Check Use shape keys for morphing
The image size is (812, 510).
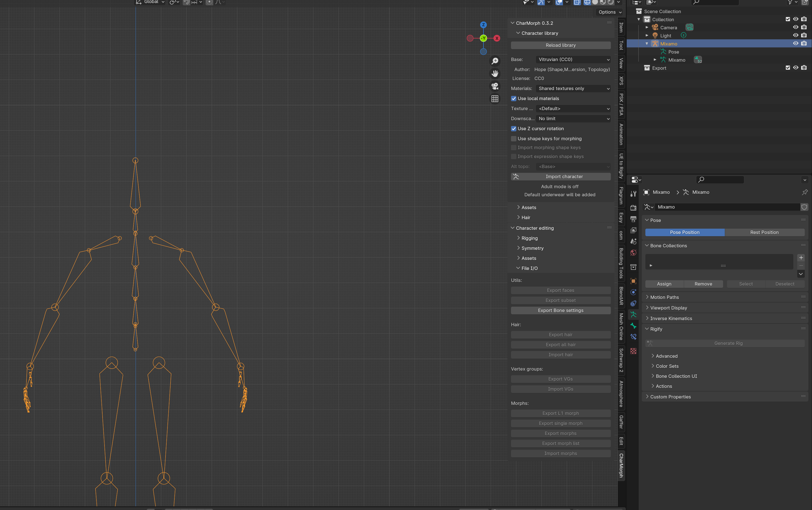pos(514,139)
